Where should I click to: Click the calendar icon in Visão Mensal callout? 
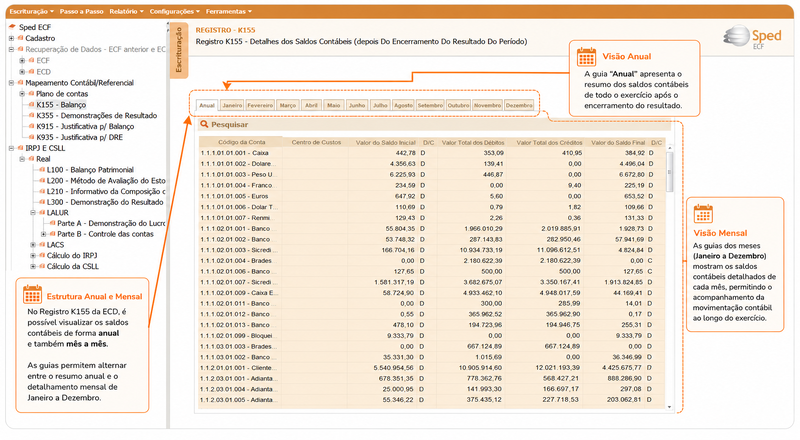tap(703, 213)
